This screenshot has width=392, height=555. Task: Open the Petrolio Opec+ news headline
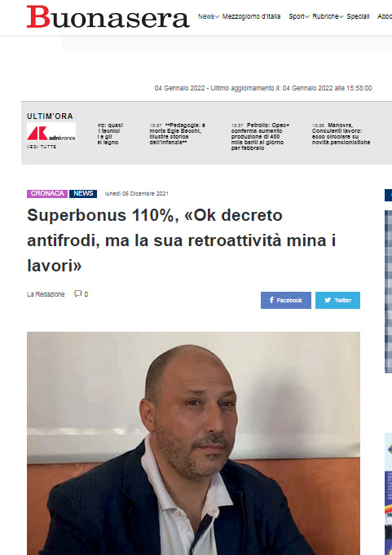261,137
